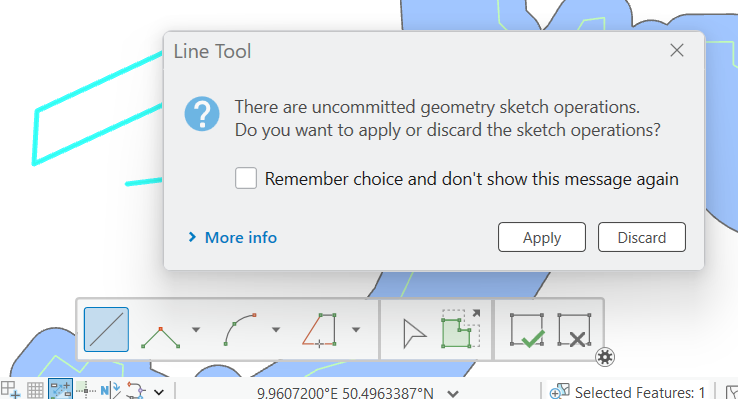Finish sketch with green checkmark icon
738x399 pixels.
pos(527,330)
